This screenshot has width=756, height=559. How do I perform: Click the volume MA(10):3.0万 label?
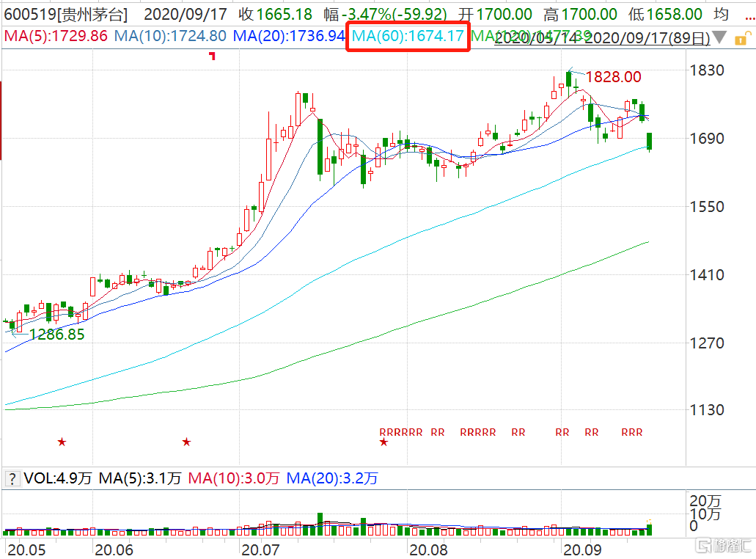[233, 478]
